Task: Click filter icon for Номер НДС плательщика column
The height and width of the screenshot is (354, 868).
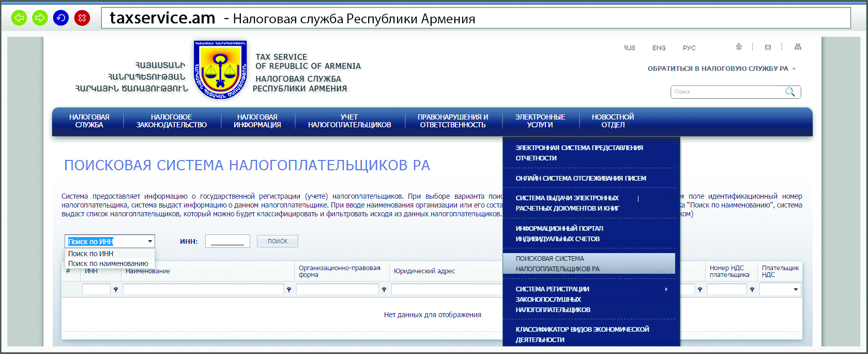Action: (x=752, y=290)
